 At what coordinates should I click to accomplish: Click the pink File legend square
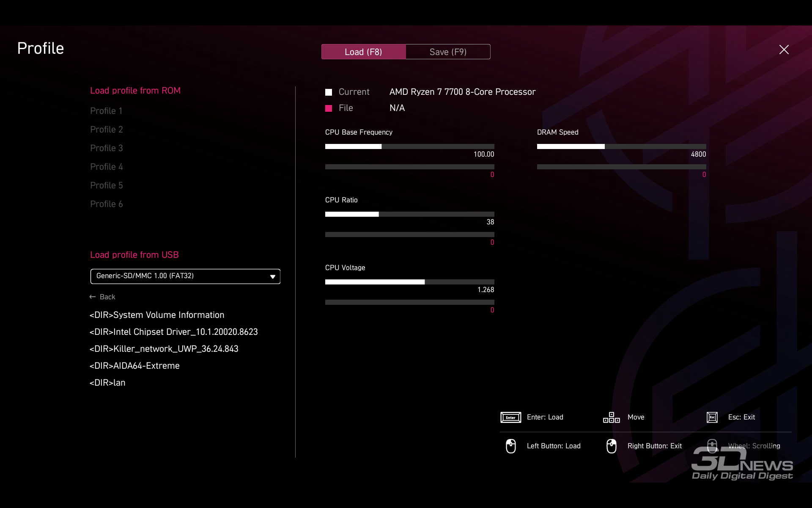pos(329,108)
